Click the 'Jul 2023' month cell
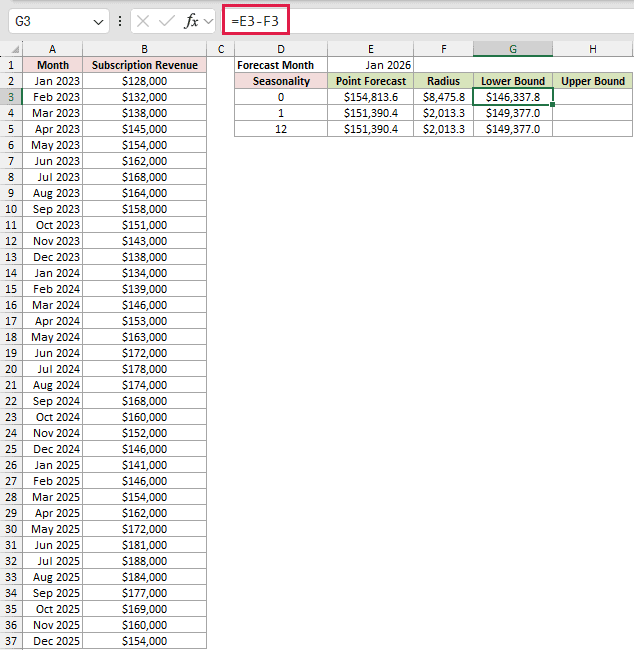Viewport: 634px width, 650px height. tap(53, 177)
